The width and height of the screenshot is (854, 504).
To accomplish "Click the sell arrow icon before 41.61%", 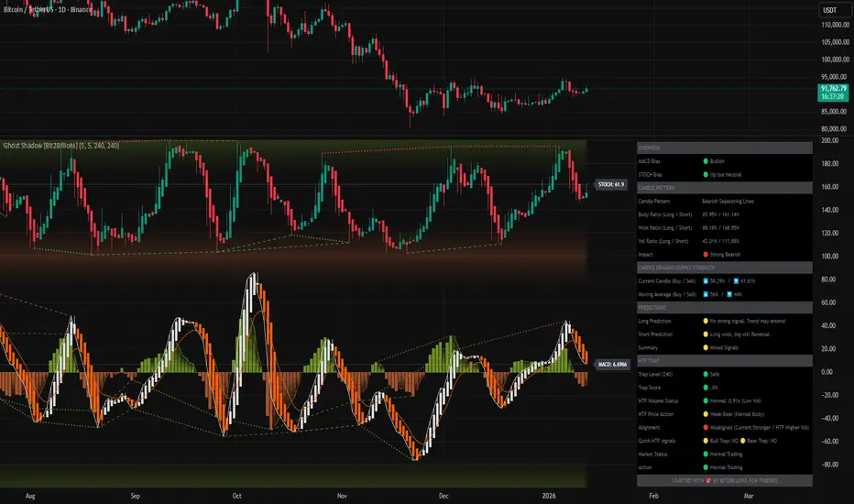I will pyautogui.click(x=736, y=281).
